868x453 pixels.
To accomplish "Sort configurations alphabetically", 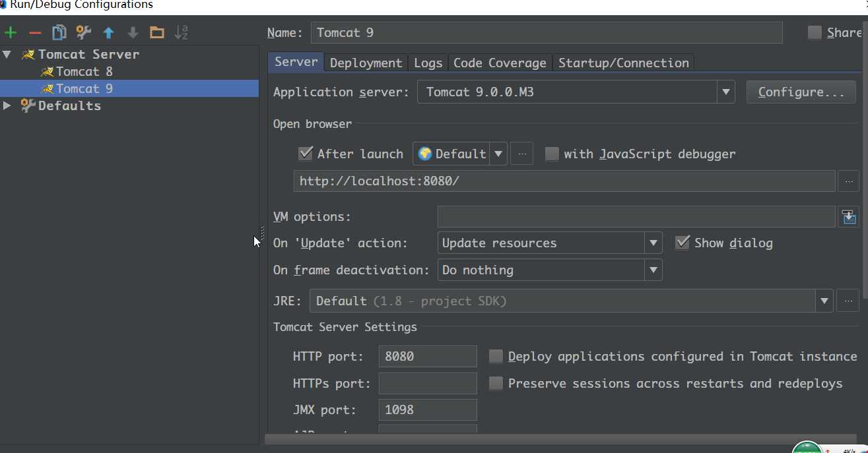I will (182, 32).
